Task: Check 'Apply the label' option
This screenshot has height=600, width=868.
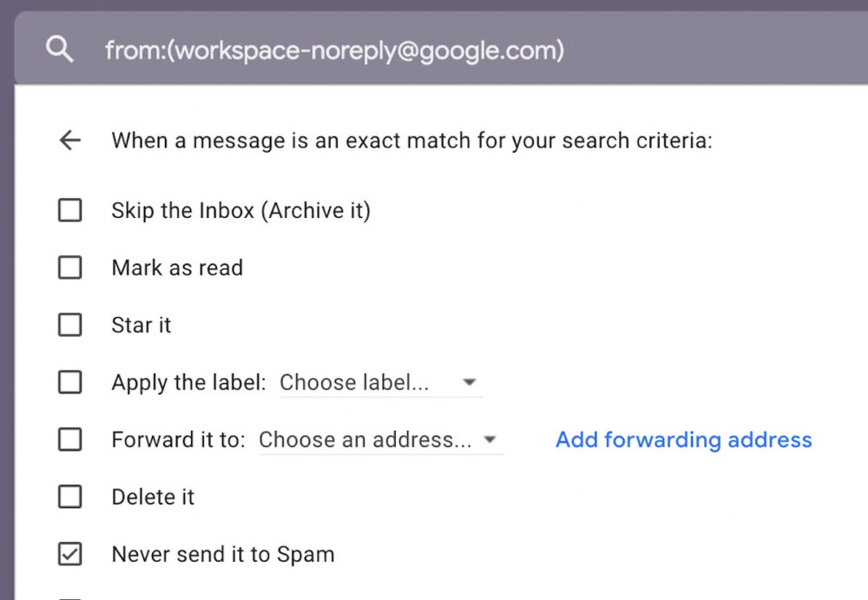Action: 69,382
